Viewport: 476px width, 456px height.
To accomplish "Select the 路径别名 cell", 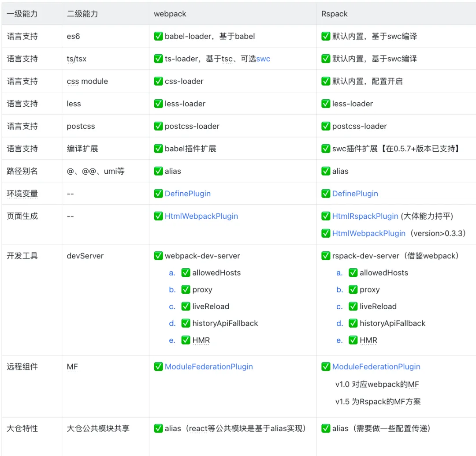I will click(x=32, y=171).
